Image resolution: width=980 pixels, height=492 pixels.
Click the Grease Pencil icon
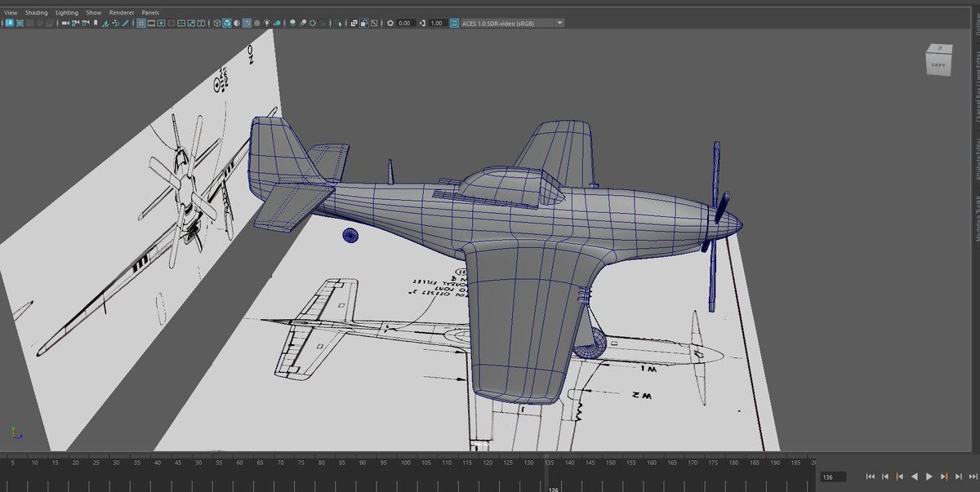click(125, 23)
